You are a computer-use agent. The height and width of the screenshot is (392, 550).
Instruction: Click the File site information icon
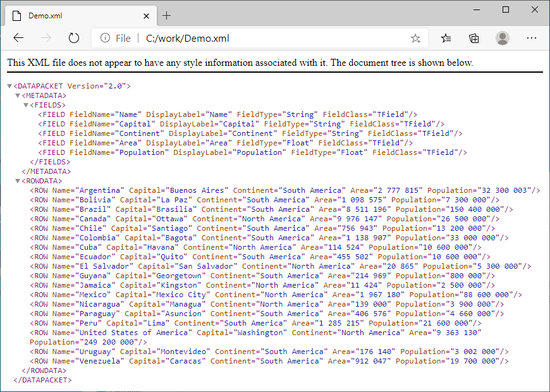[105, 39]
